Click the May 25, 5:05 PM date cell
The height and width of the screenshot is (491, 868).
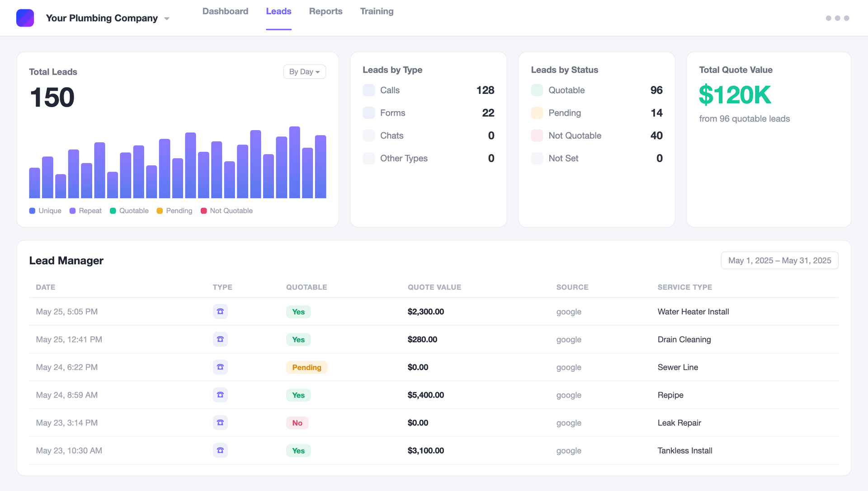66,311
